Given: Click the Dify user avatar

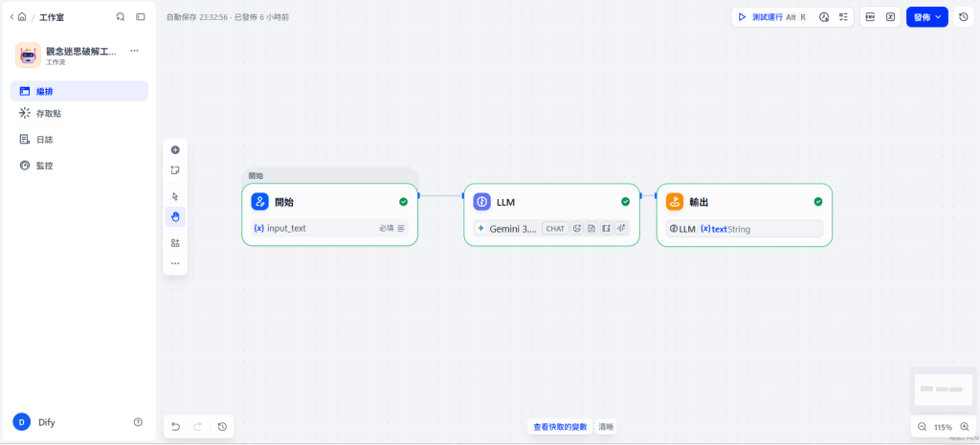Looking at the screenshot, I should click(x=22, y=422).
